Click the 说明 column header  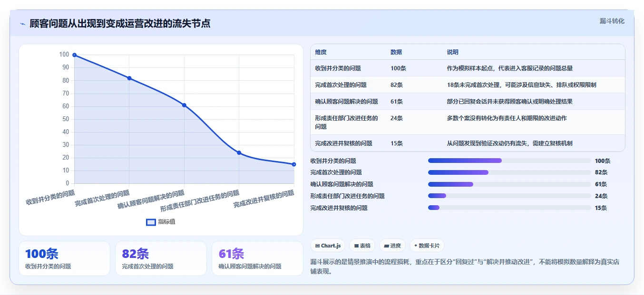pyautogui.click(x=453, y=52)
